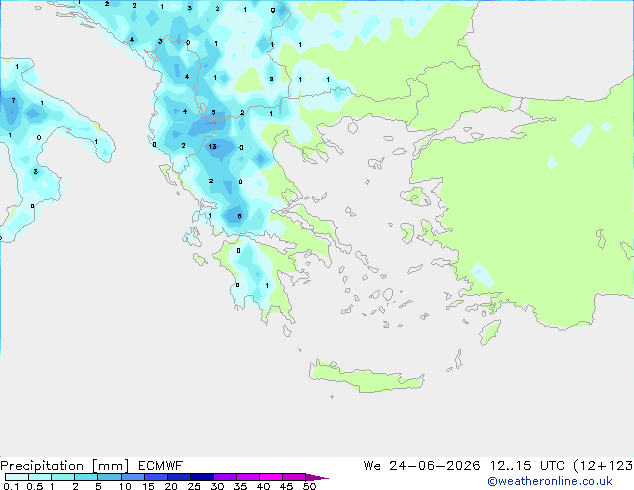This screenshot has height=490, width=634.
Task: Select the 35–40 mm purple legend swatch
Action: (247, 477)
